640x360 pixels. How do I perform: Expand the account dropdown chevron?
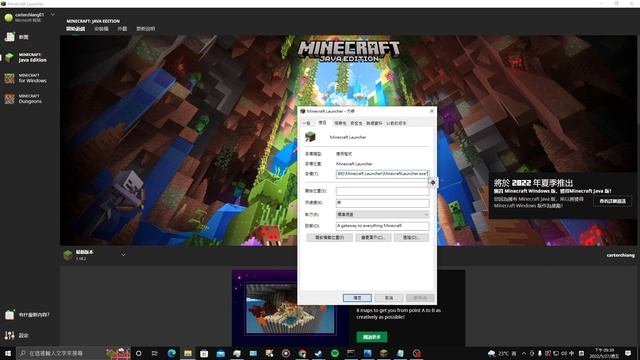(x=53, y=15)
